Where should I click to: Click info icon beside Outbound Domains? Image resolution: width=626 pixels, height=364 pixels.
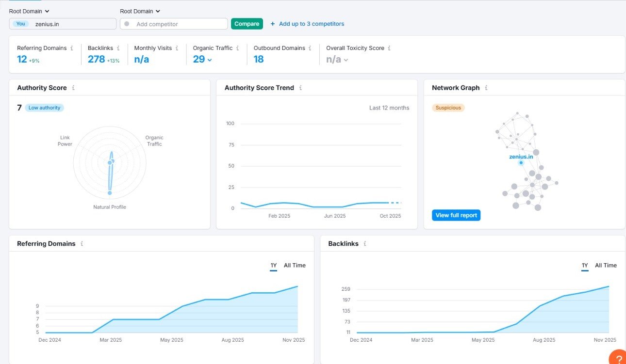tap(310, 48)
